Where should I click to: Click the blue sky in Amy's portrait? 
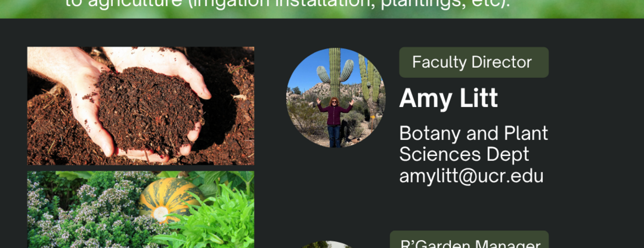308,72
